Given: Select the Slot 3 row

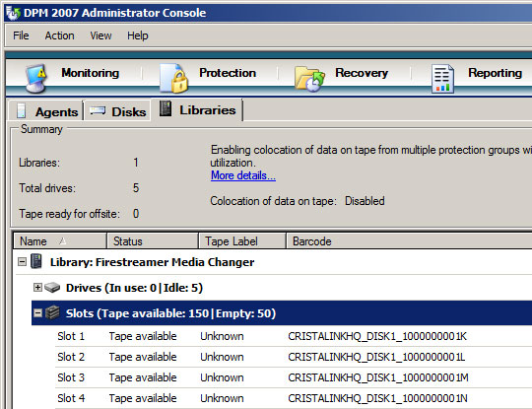Looking at the screenshot, I should (294, 377).
